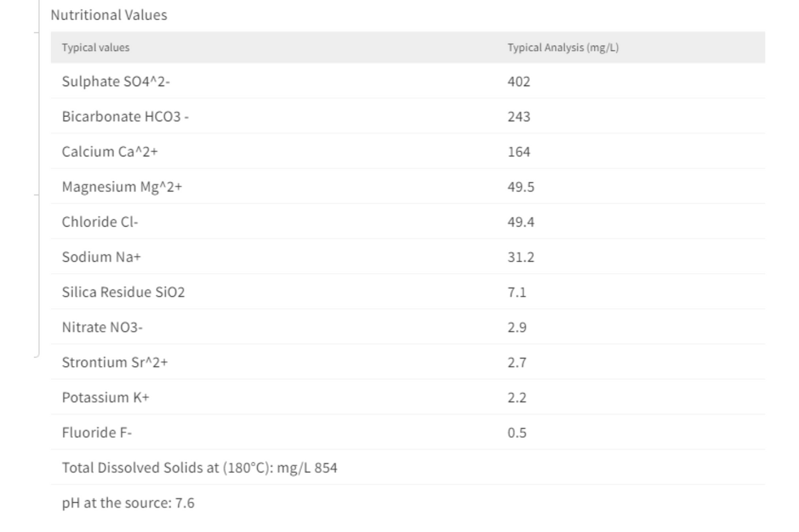The height and width of the screenshot is (532, 799).
Task: Click the Sulphate SO4^2- row label
Action: tap(115, 81)
